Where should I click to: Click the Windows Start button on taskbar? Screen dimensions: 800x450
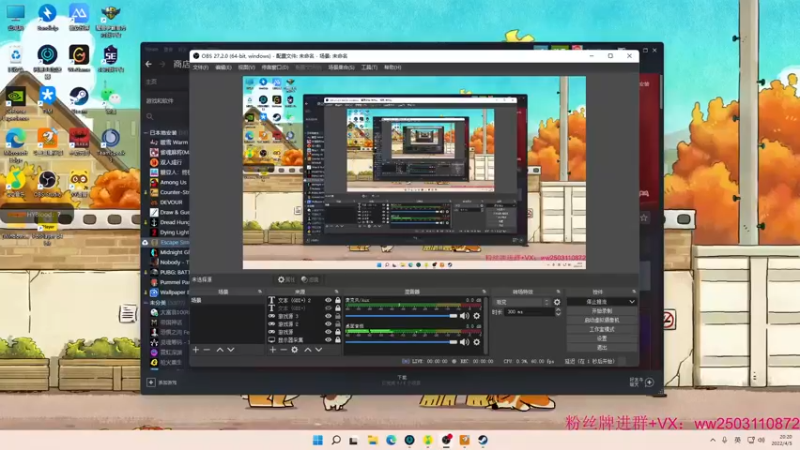click(317, 440)
